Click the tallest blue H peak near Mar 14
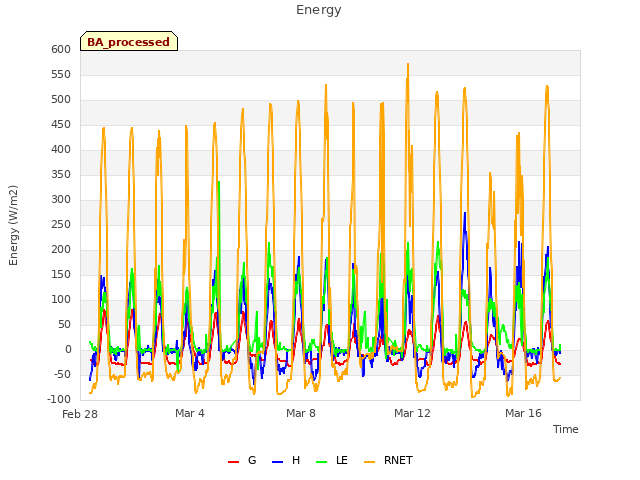The width and height of the screenshot is (640, 480). (464, 213)
